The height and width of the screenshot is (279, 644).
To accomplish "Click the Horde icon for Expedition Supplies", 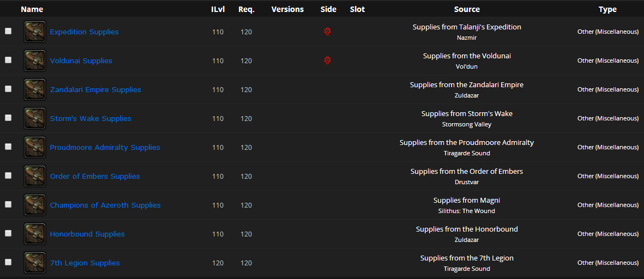I will pos(327,32).
